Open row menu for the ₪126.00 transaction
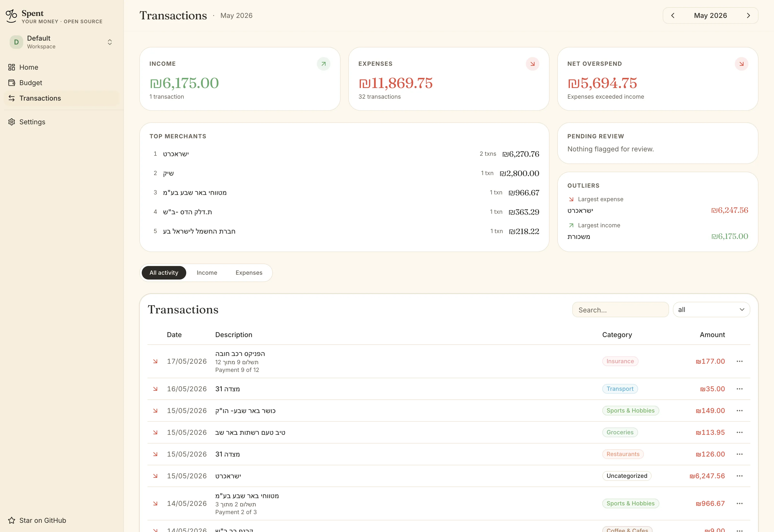The width and height of the screenshot is (774, 532). (739, 454)
